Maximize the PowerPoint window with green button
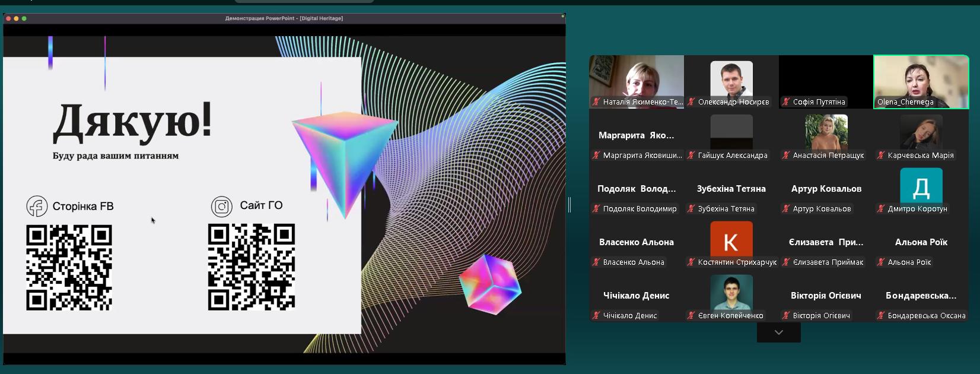 tap(24, 18)
